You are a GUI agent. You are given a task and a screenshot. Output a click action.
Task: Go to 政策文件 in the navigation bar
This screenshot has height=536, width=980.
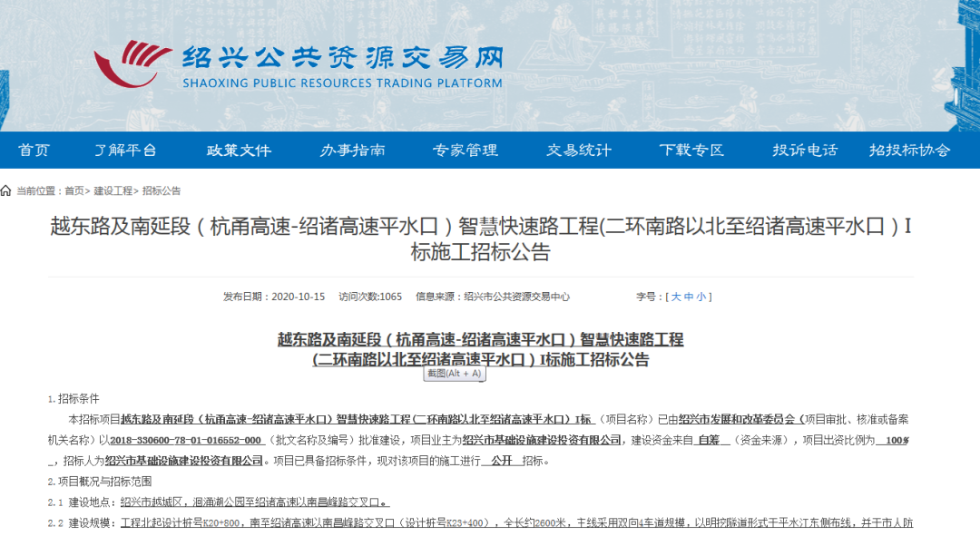click(x=239, y=150)
